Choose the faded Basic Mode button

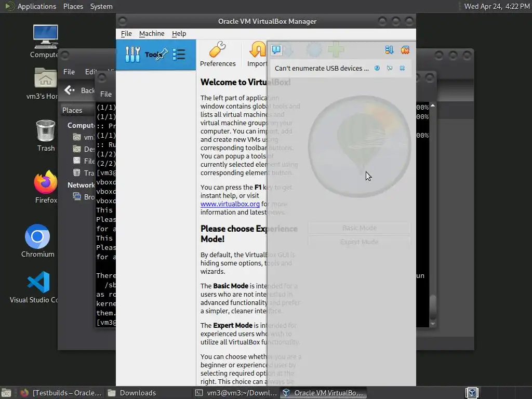[360, 228]
